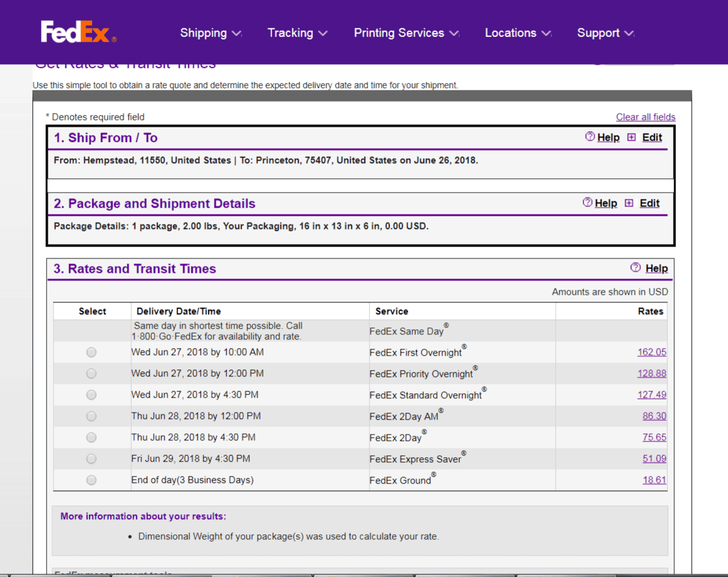
Task: Click Help link in Ship From/To
Action: [608, 137]
